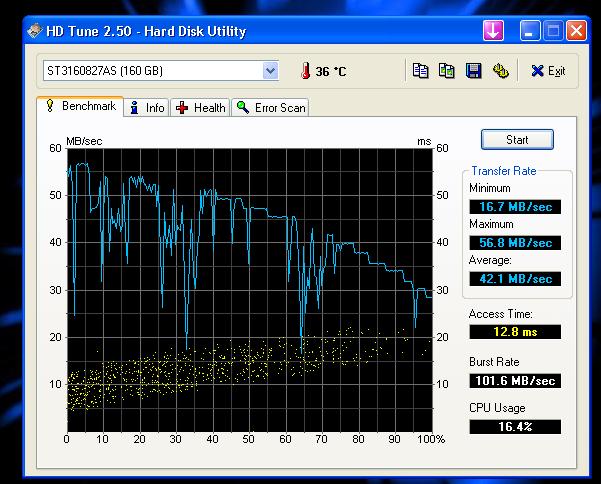The width and height of the screenshot is (601, 484).
Task: Click the Exit button
Action: tap(548, 71)
